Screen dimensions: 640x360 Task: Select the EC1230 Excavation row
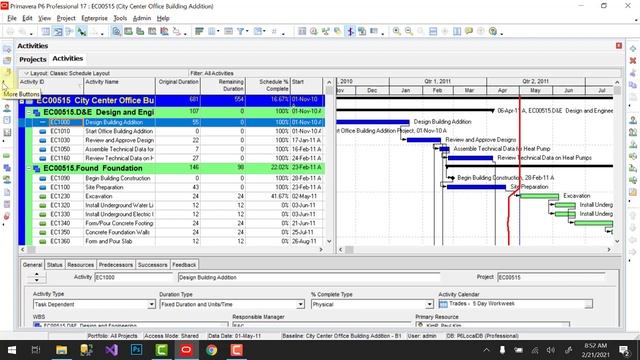[179, 196]
